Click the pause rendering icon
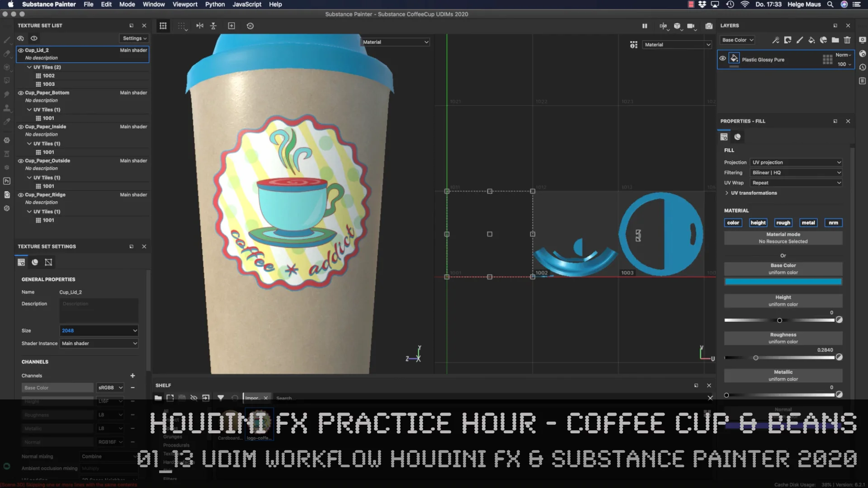Image resolution: width=868 pixels, height=488 pixels. click(x=645, y=26)
